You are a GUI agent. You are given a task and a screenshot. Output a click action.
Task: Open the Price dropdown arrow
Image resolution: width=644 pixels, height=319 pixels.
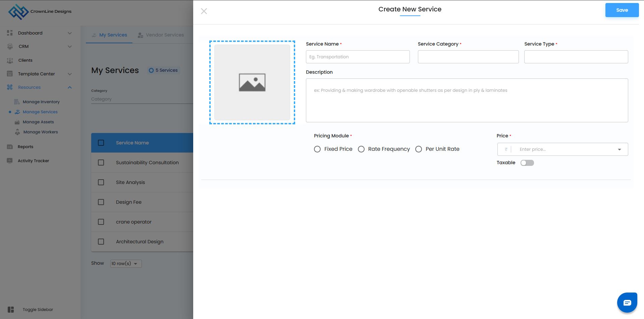[x=619, y=149]
